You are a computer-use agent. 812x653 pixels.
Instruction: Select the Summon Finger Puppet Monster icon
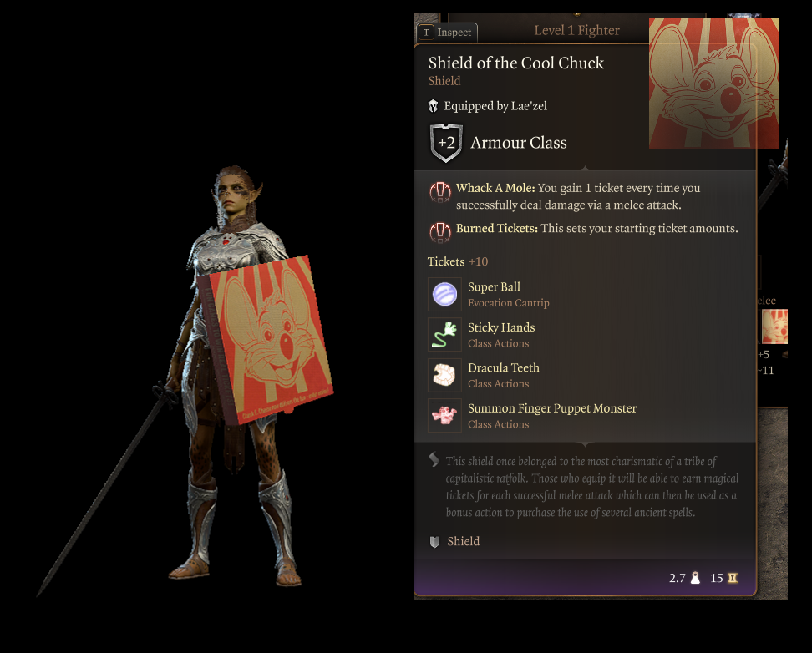(444, 415)
